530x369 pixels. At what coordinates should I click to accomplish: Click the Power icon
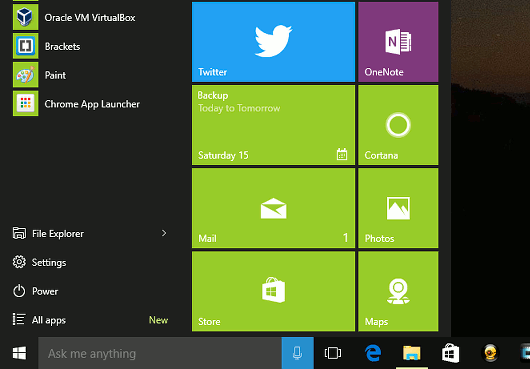click(x=19, y=291)
